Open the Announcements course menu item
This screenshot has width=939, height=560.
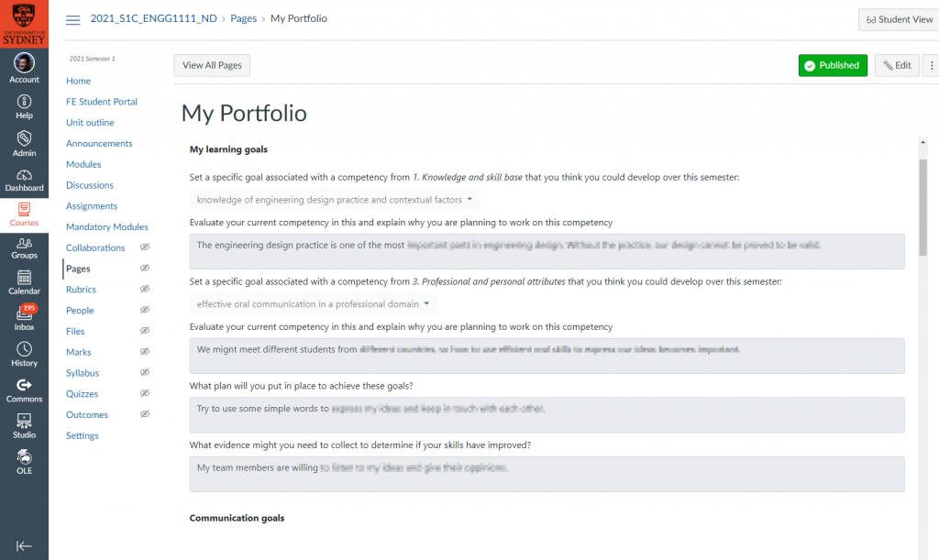click(x=99, y=144)
